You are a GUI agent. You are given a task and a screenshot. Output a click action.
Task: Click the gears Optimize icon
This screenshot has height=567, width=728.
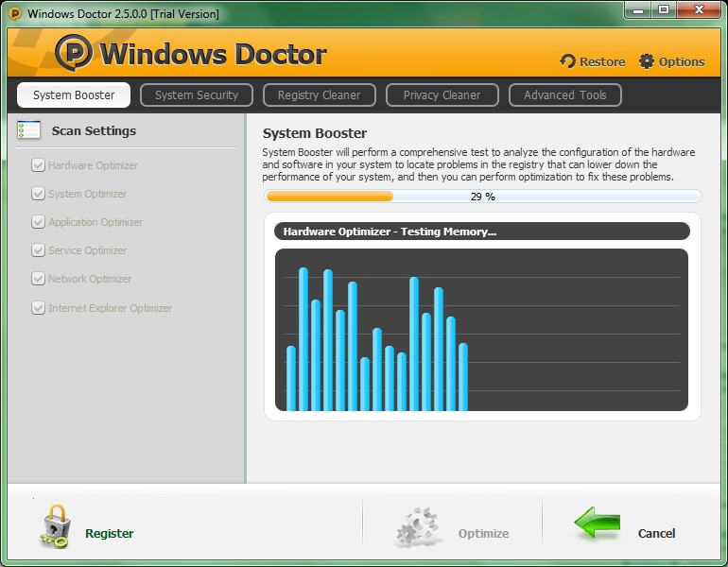[417, 526]
